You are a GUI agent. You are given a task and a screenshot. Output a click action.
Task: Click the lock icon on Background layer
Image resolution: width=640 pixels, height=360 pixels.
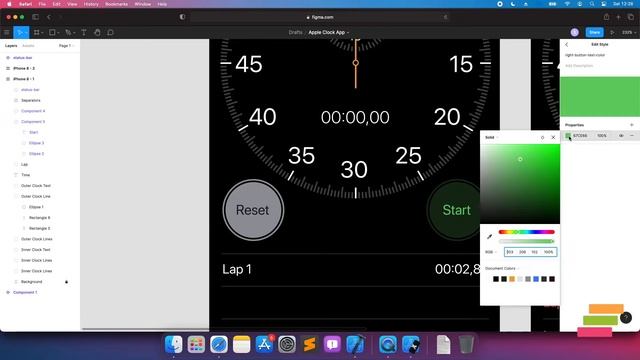point(67,282)
